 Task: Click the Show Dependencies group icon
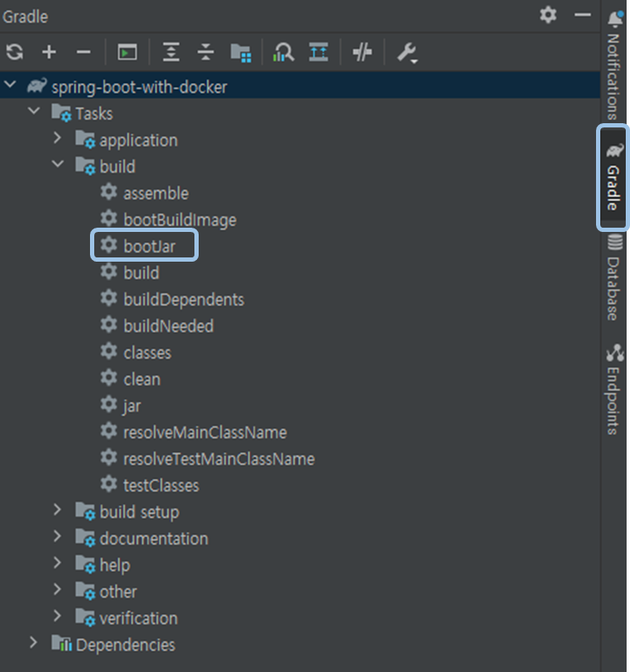click(240, 53)
